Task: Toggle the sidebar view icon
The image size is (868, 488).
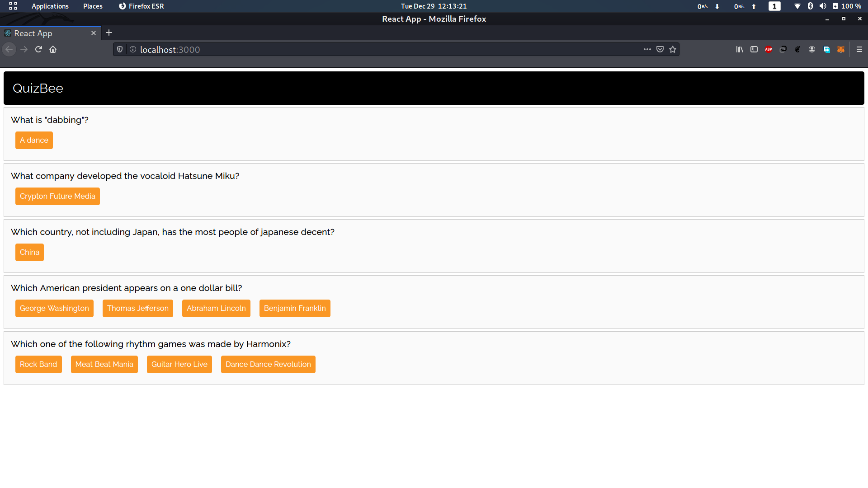Action: 754,50
